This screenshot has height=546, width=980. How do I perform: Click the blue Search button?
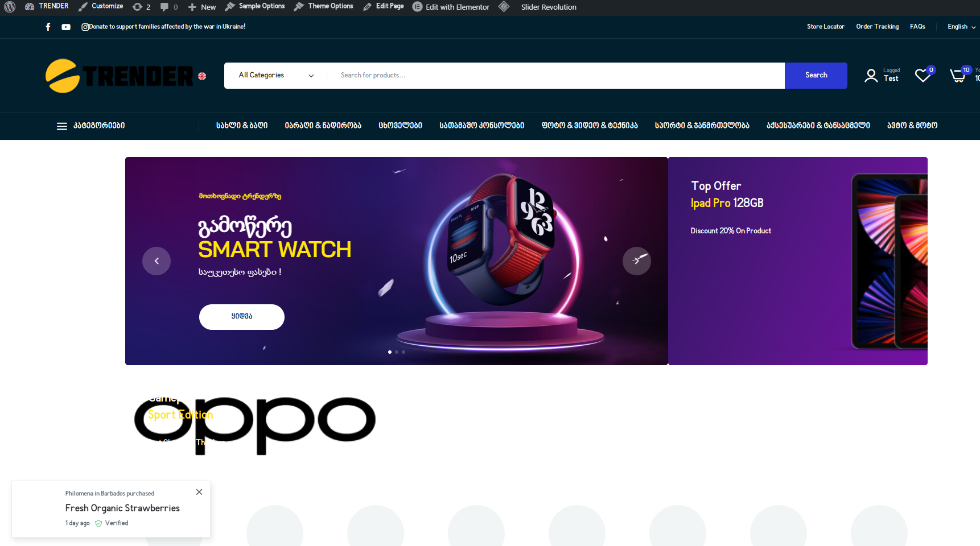pyautogui.click(x=816, y=76)
